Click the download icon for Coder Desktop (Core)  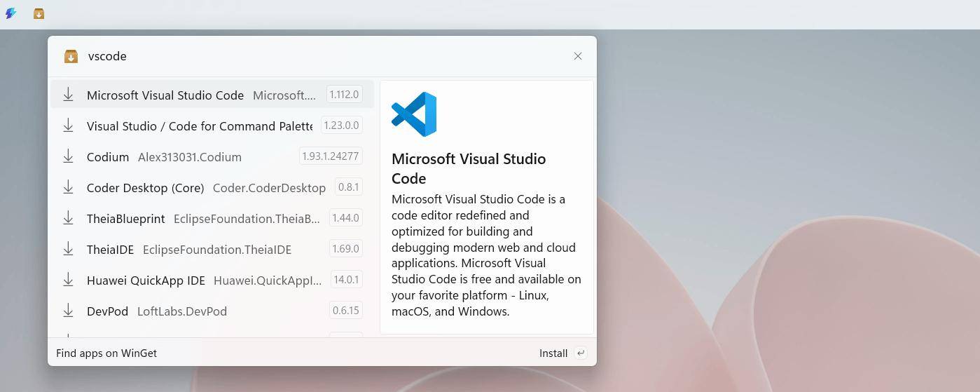[x=68, y=187]
